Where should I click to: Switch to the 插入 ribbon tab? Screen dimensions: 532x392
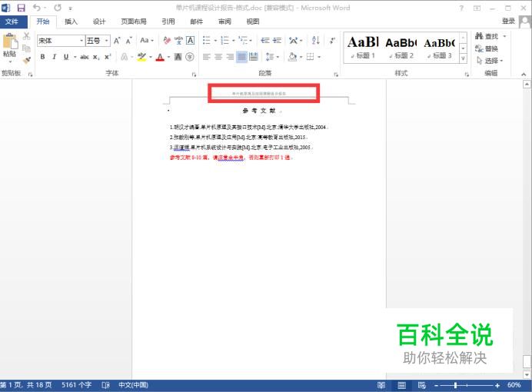coord(71,22)
